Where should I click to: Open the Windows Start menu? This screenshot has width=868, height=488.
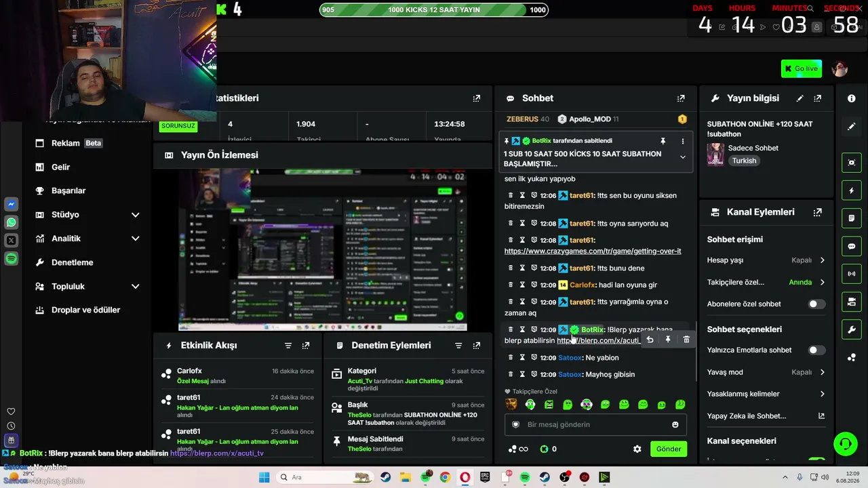tap(264, 477)
